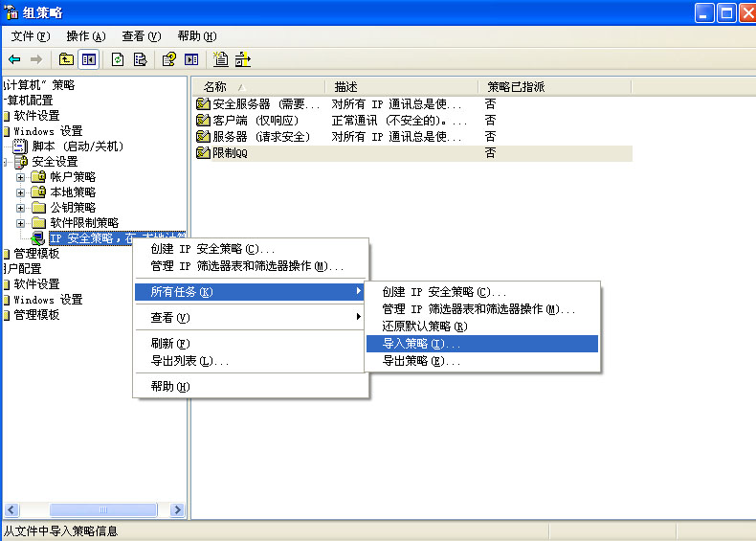Screen dimensions: 756x541
Task: Select the 管理模板 node under computer configuration
Action: [x=36, y=254]
